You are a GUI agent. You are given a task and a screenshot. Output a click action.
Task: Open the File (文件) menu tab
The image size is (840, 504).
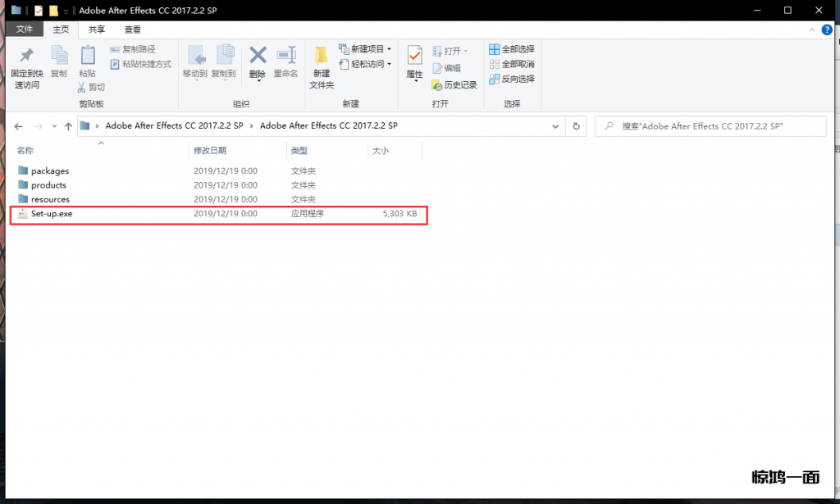(25, 30)
